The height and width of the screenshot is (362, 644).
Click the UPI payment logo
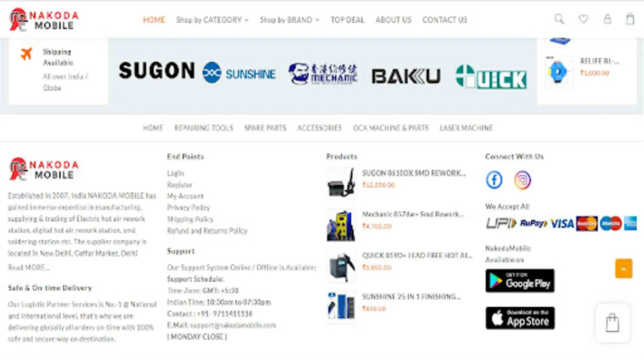point(501,223)
